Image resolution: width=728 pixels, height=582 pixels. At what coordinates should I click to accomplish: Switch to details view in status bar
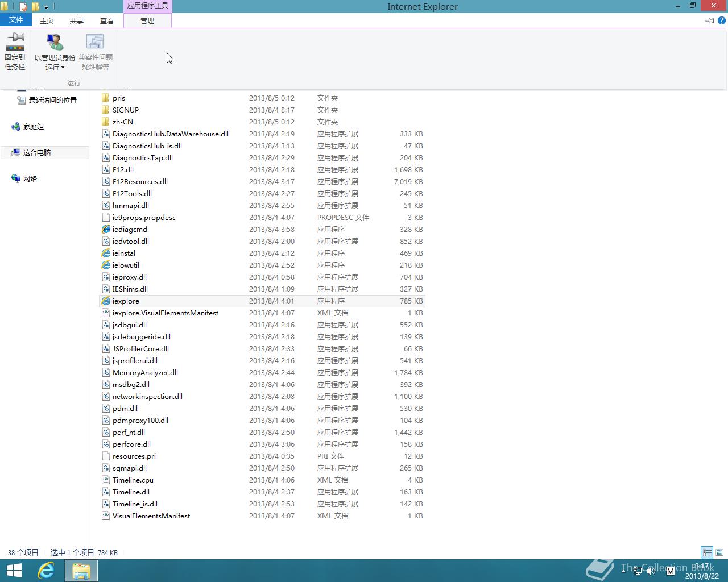[707, 552]
